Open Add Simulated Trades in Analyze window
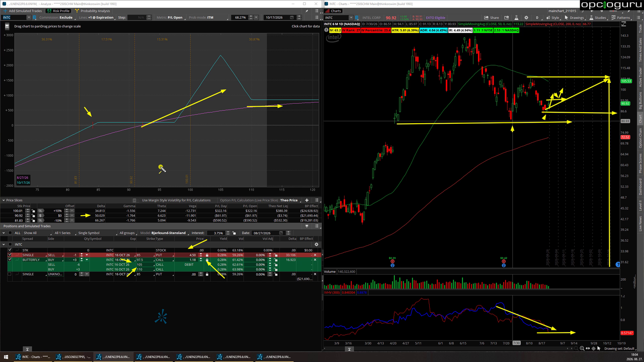The height and width of the screenshot is (362, 644). pos(22,11)
